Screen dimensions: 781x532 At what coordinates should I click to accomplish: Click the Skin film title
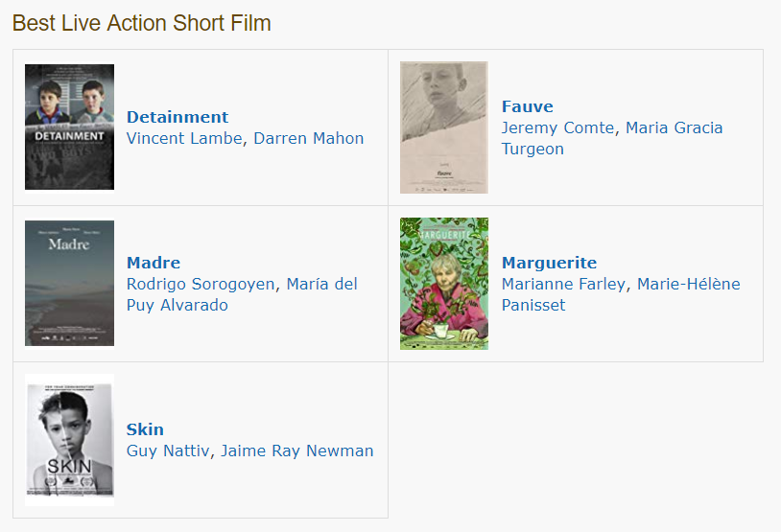point(145,429)
